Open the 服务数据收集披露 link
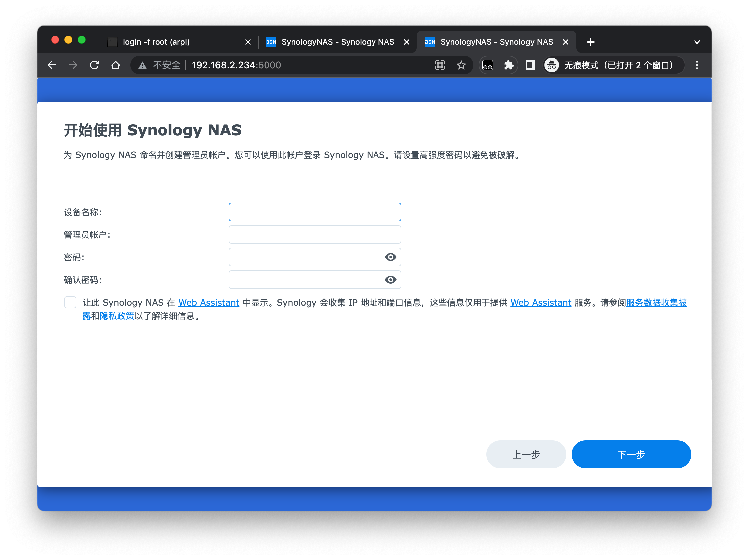 [x=656, y=303]
